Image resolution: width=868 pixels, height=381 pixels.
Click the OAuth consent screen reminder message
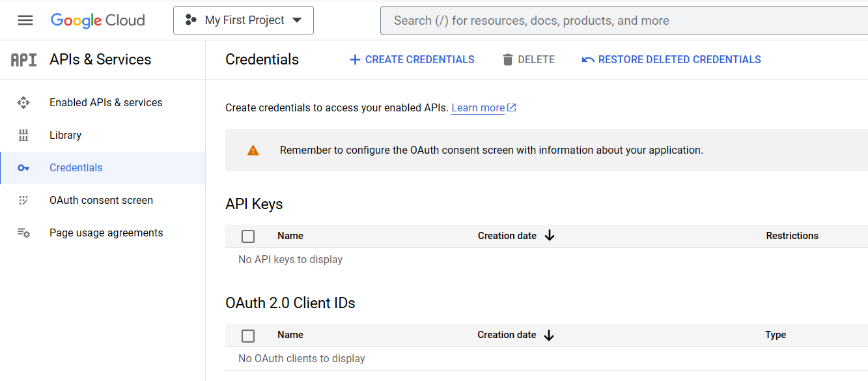tap(492, 150)
